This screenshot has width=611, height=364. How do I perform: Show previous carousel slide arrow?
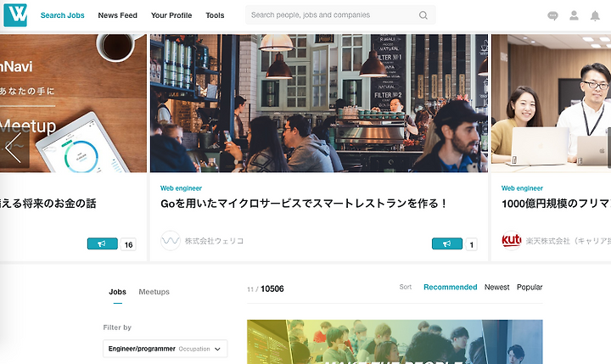click(14, 148)
